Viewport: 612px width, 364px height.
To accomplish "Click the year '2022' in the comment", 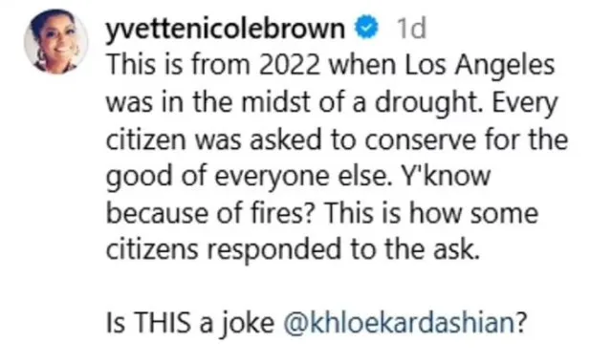I will (289, 65).
